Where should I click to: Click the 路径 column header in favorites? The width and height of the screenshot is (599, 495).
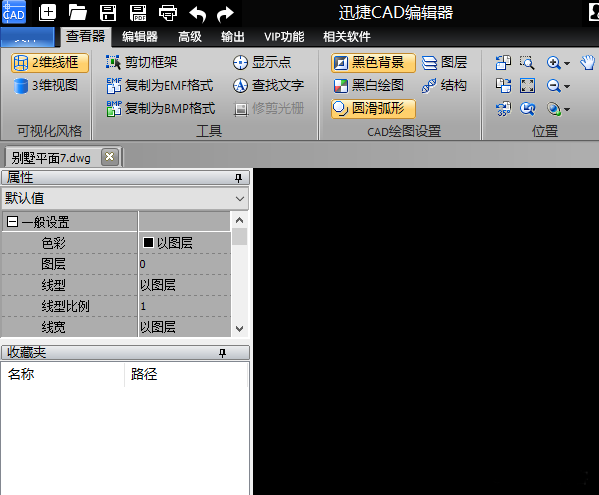[186, 374]
